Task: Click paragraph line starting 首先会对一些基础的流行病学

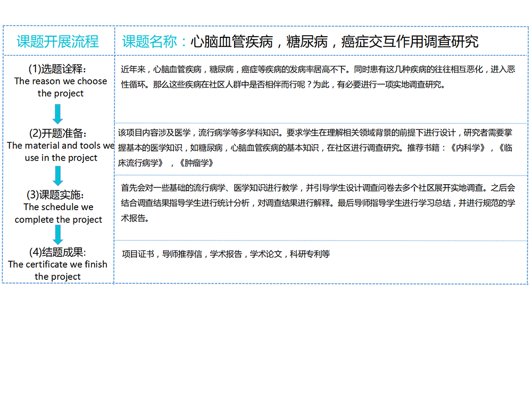Action: pyautogui.click(x=318, y=188)
